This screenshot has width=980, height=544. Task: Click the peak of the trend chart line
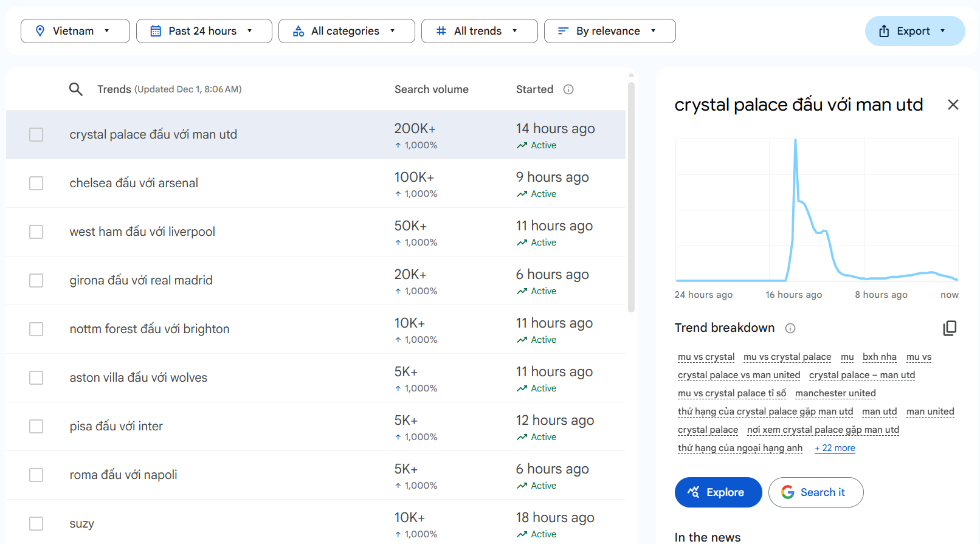click(x=795, y=140)
